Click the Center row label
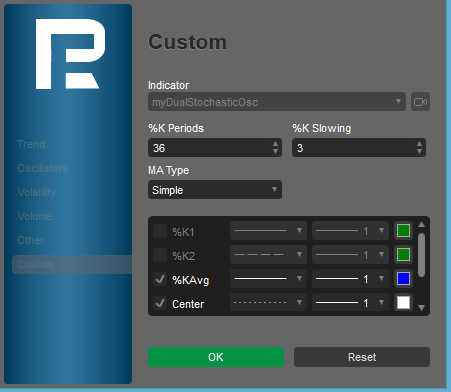The image size is (451, 392). click(x=188, y=304)
